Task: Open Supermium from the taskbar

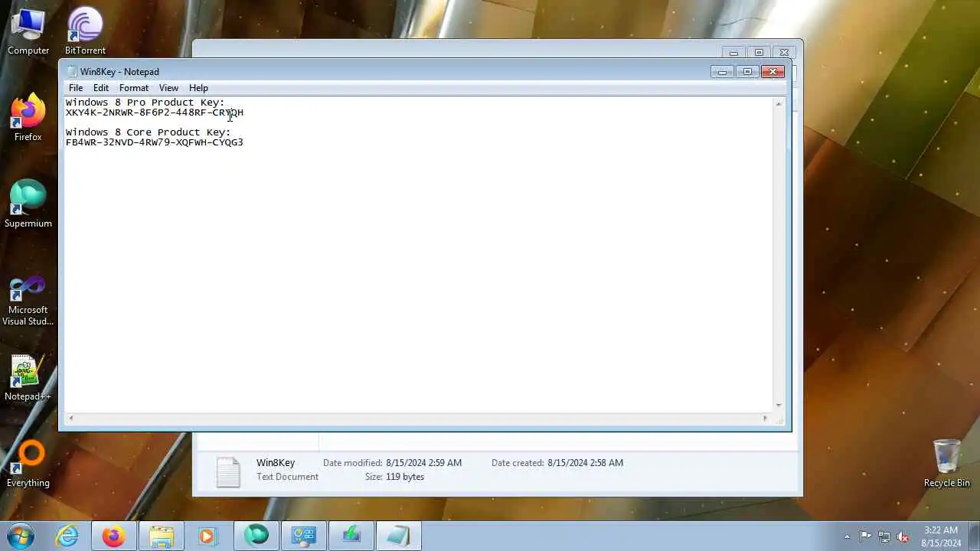Action: click(x=256, y=536)
